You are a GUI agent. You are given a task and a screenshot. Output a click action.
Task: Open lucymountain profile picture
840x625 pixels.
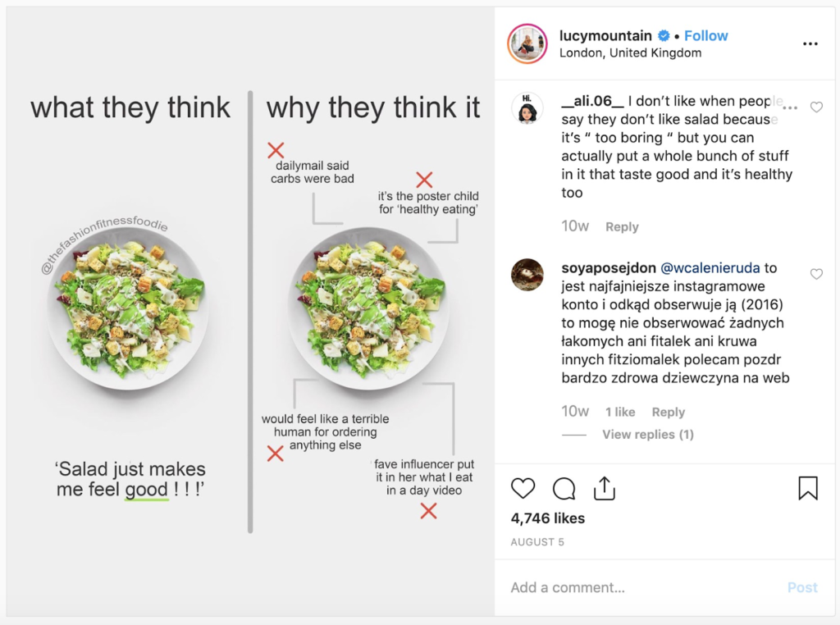(527, 44)
